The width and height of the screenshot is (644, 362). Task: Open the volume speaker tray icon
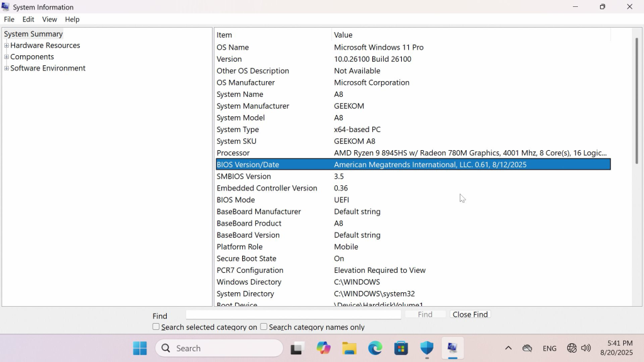click(586, 348)
